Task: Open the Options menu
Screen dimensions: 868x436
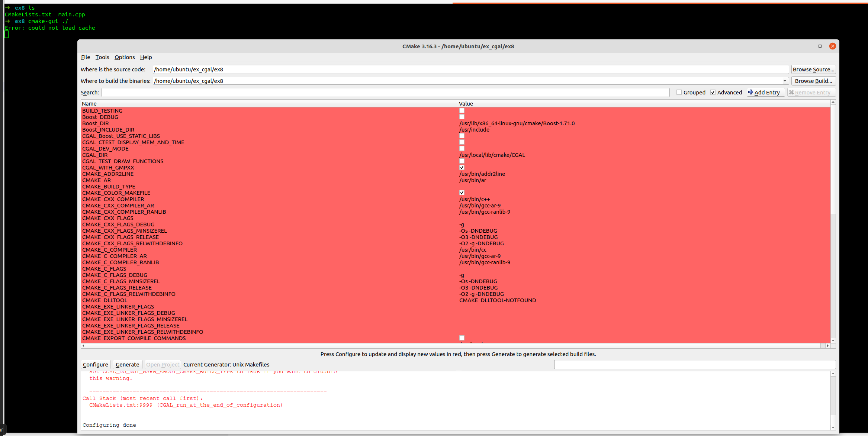Action: point(125,57)
